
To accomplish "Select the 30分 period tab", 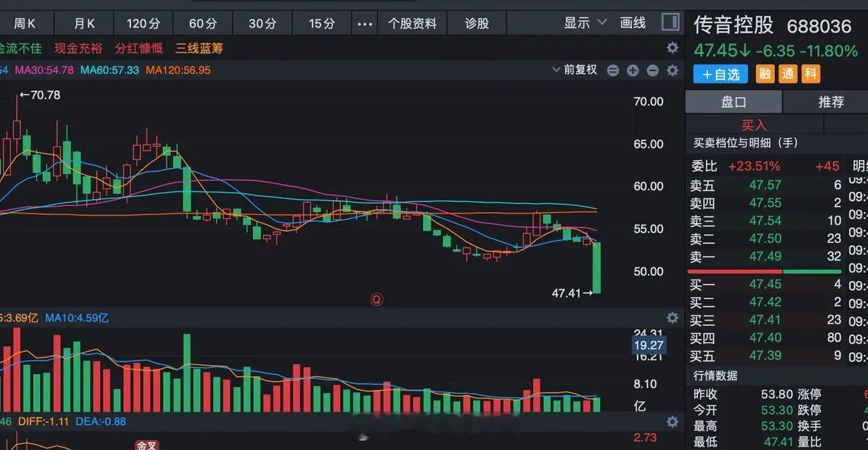I will point(262,24).
